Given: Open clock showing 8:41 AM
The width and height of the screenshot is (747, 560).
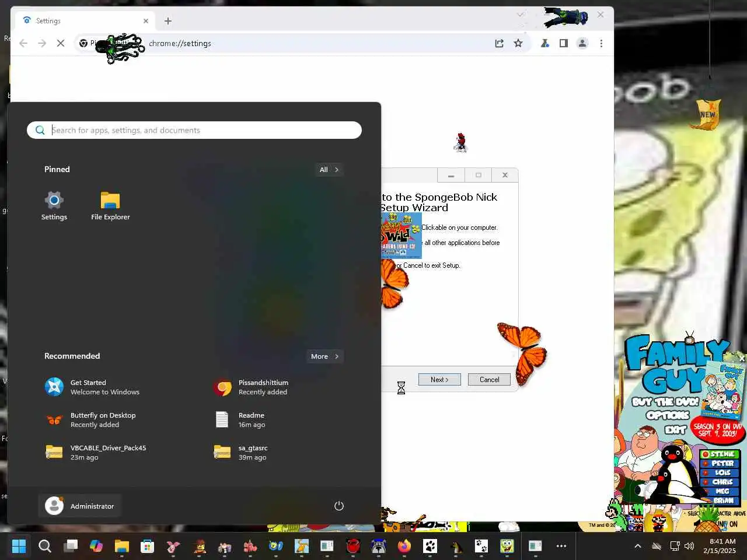Looking at the screenshot, I should [720, 546].
